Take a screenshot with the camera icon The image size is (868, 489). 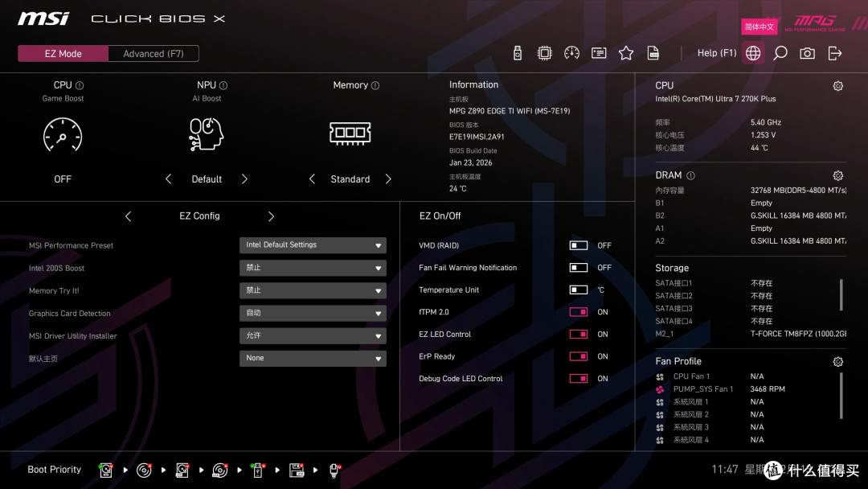(807, 53)
